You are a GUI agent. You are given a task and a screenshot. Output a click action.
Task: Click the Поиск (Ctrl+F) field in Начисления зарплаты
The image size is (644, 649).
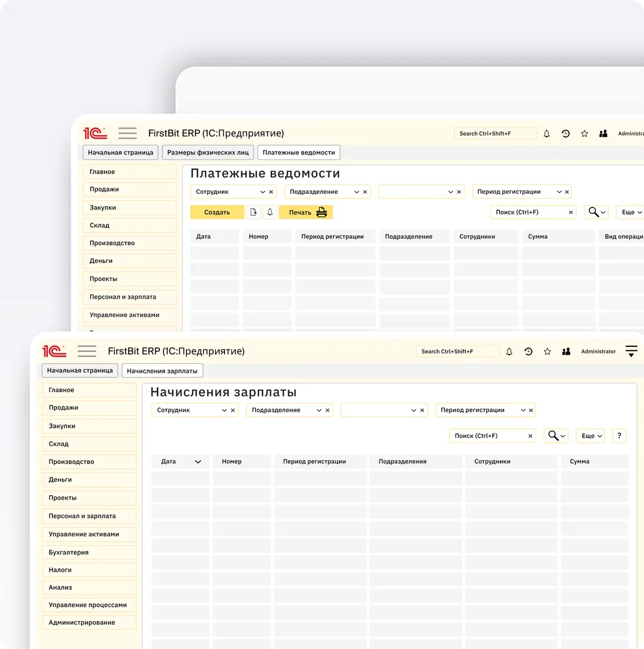point(488,436)
